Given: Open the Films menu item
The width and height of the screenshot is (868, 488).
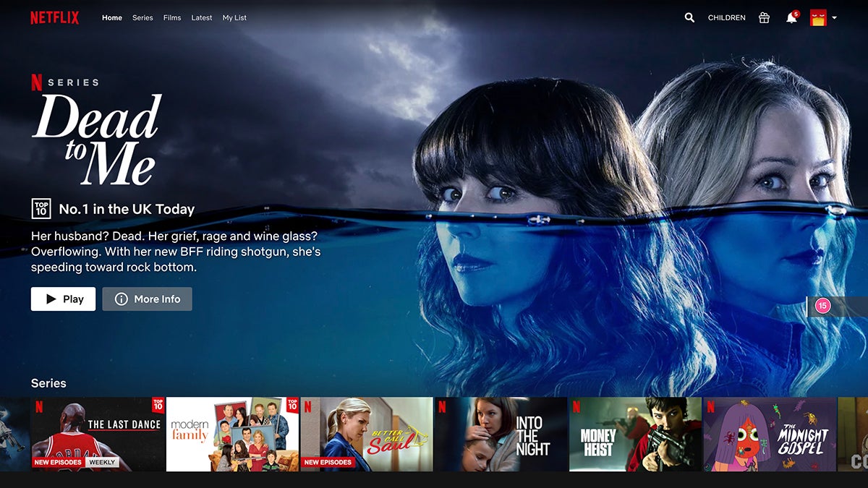Looking at the screenshot, I should click(x=172, y=17).
